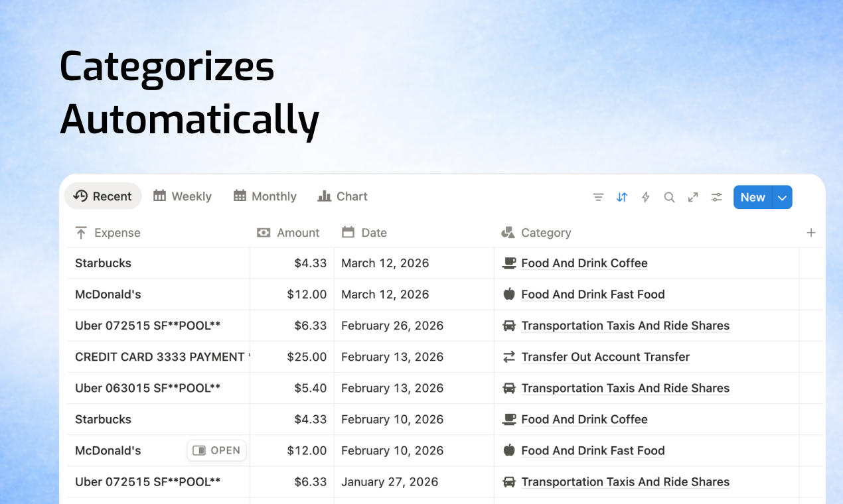The image size is (843, 504).
Task: Switch to the Monthly tab
Action: click(265, 196)
